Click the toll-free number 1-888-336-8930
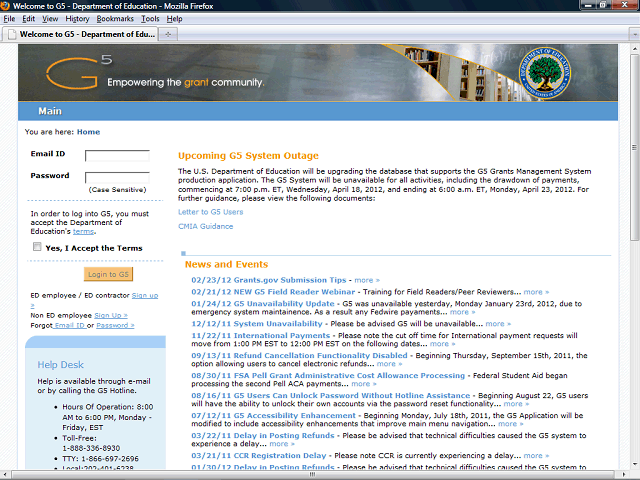Image resolution: width=640 pixels, height=480 pixels. tap(91, 448)
